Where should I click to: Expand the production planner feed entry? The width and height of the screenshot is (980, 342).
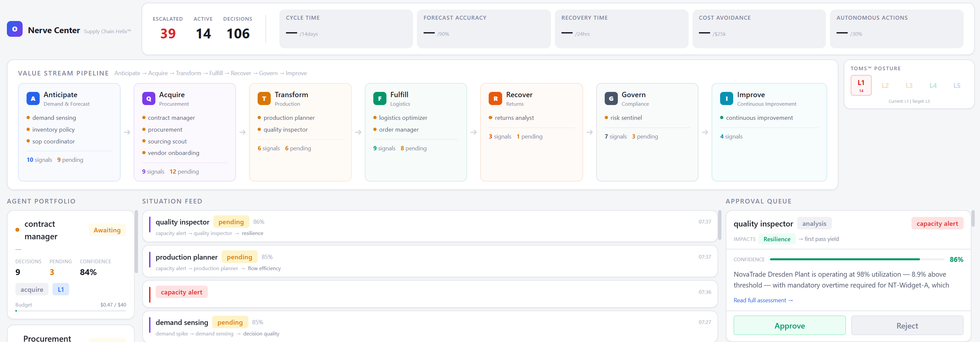[x=429, y=262]
